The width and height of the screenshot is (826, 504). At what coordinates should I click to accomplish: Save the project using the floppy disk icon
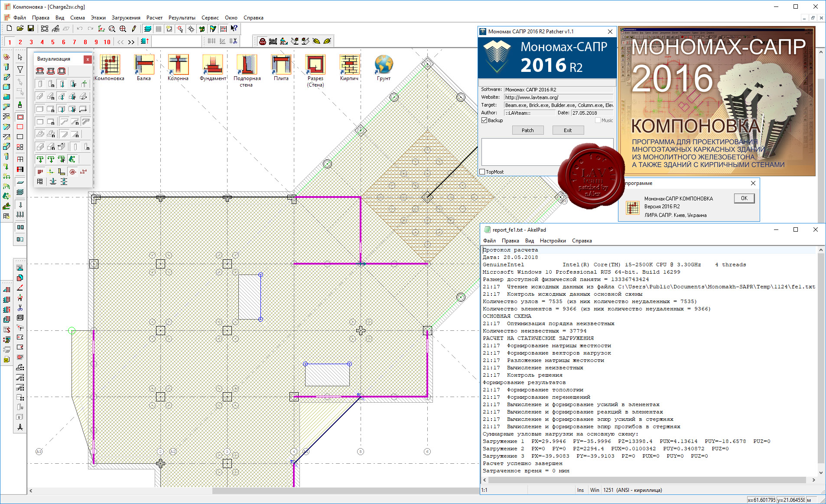31,29
